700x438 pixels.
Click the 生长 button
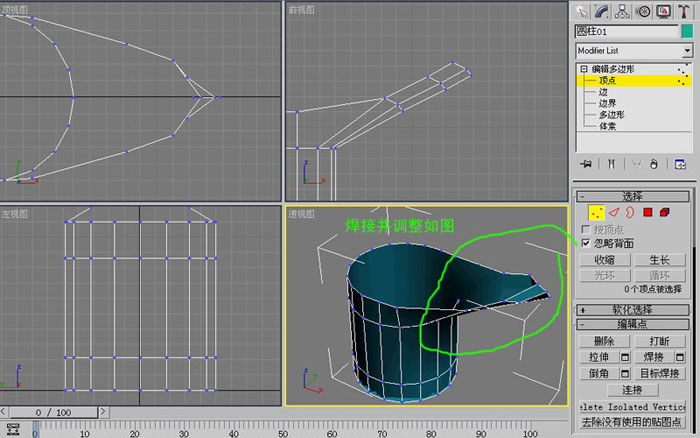(x=659, y=260)
